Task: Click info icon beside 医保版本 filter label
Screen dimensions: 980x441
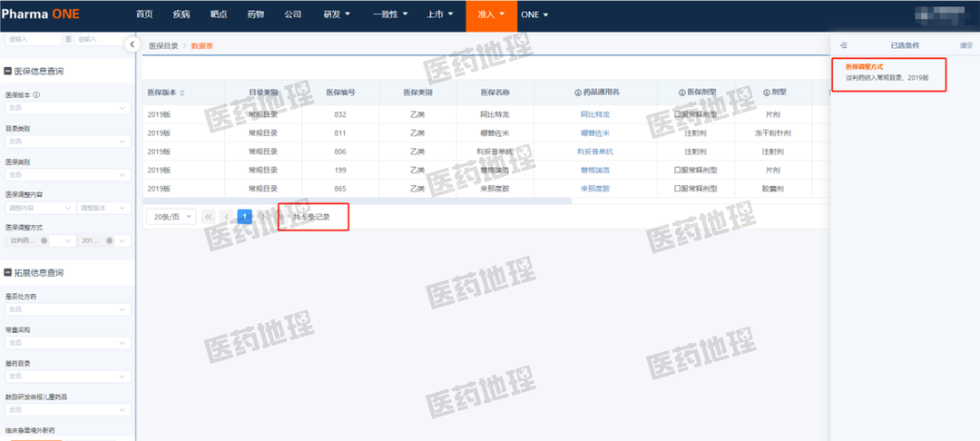Action: tap(36, 94)
